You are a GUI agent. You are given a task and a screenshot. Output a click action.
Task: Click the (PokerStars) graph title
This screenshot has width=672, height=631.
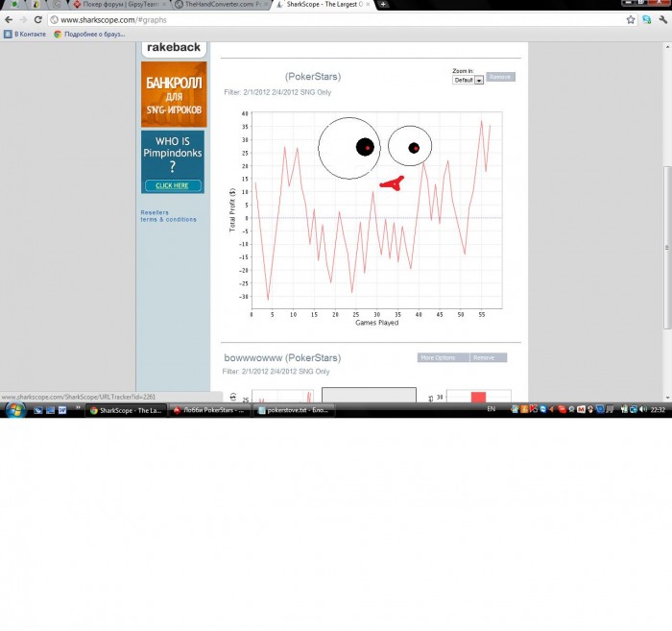tap(313, 77)
